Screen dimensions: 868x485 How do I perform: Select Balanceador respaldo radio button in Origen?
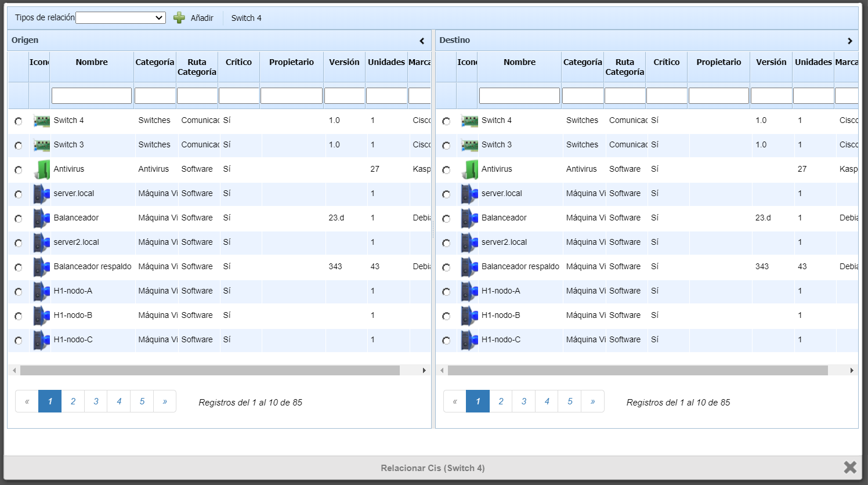19,267
